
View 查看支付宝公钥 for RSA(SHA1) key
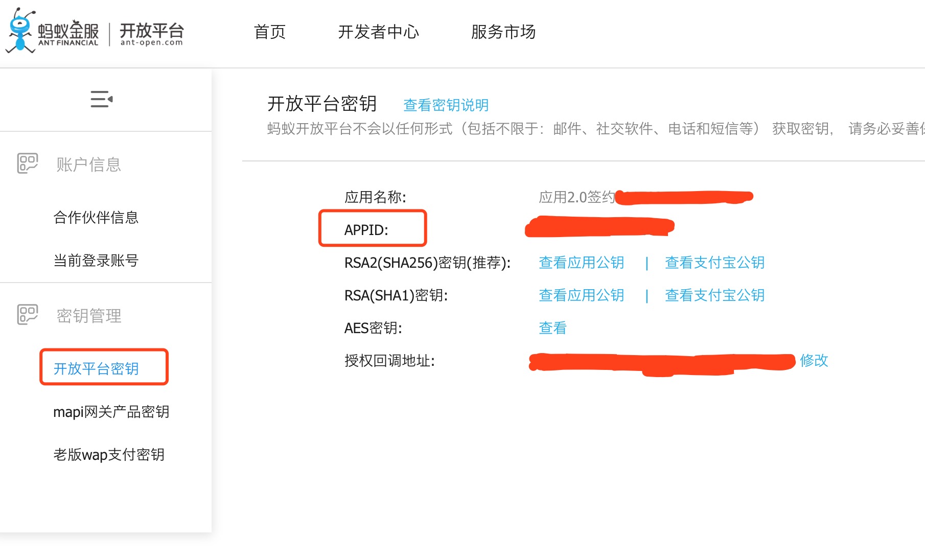(x=715, y=295)
